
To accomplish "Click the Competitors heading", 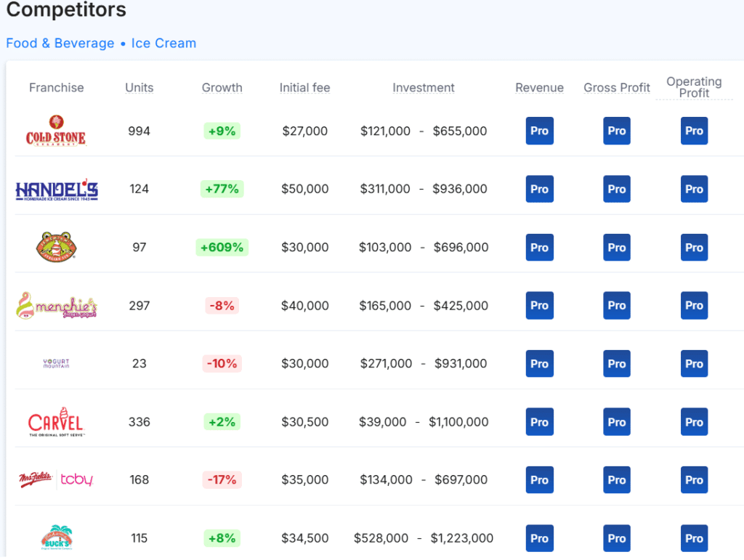I will click(66, 9).
